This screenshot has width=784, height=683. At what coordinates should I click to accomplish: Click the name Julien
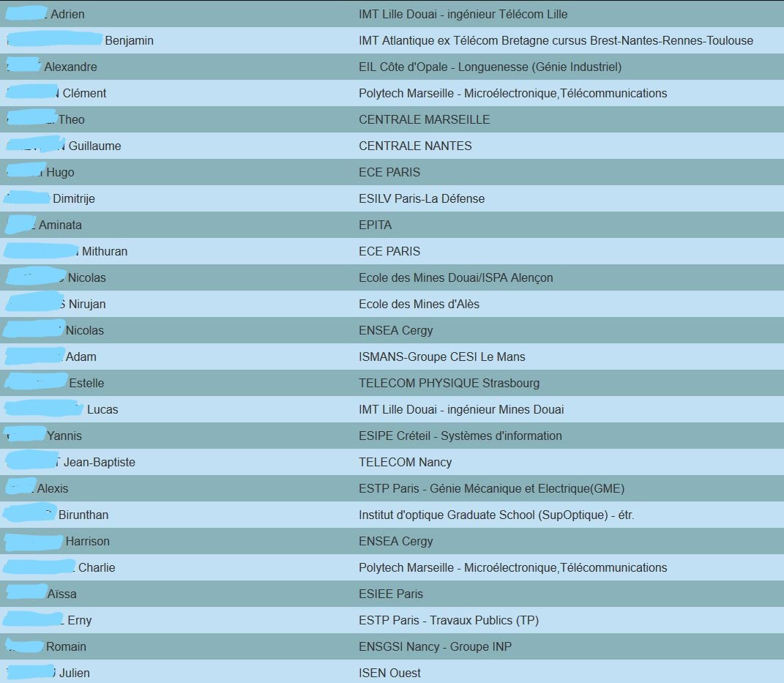[x=75, y=673]
